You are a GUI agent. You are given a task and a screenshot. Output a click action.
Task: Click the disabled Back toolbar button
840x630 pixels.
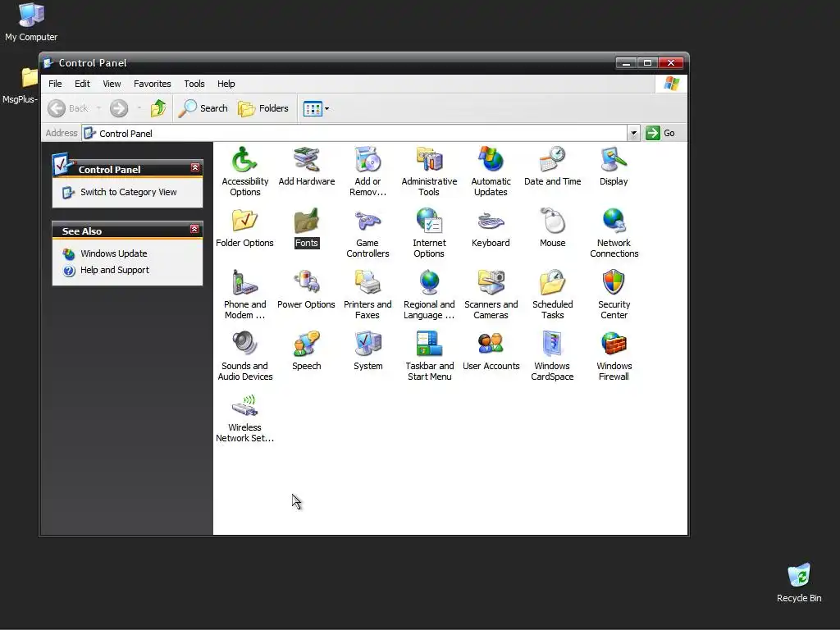pos(68,108)
